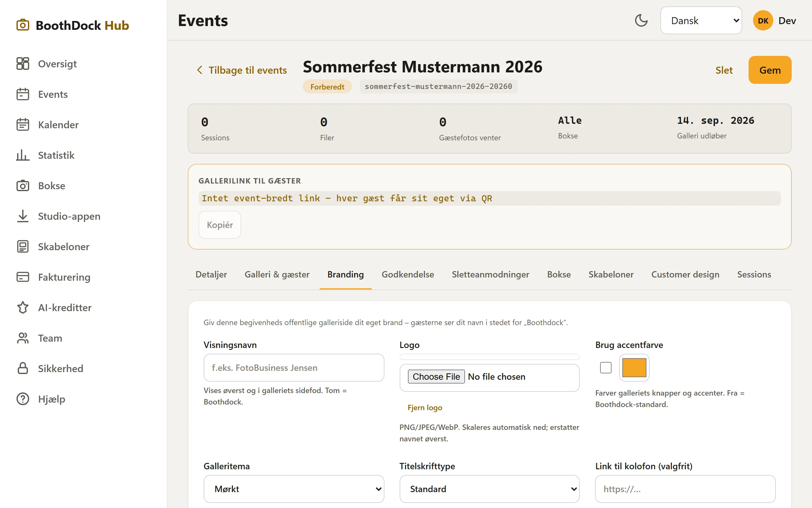Focus the Link til kolofon input field
812x508 pixels.
tap(685, 489)
